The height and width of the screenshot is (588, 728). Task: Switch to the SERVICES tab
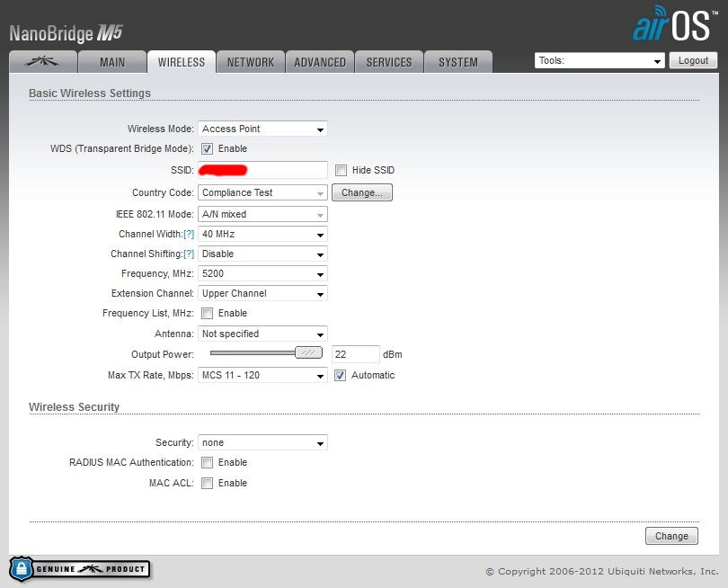(389, 62)
